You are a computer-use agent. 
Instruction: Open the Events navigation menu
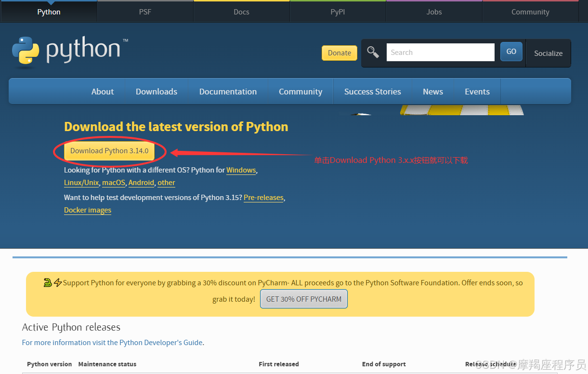coord(477,92)
